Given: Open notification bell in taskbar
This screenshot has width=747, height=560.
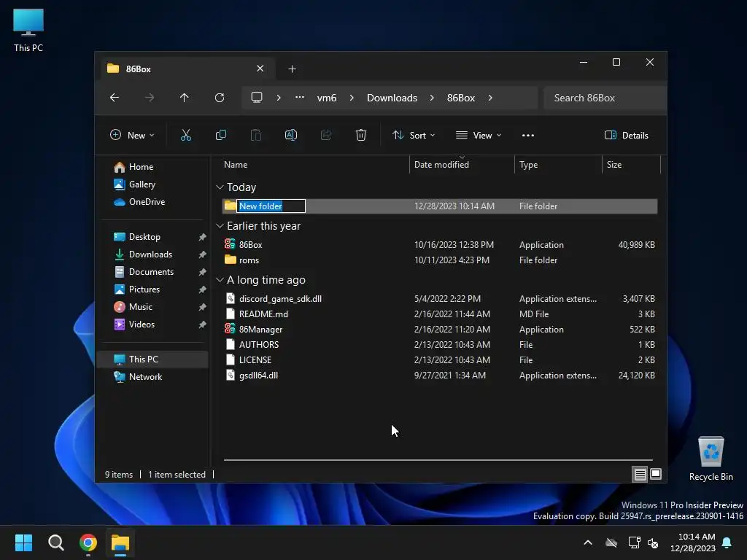Looking at the screenshot, I should click(x=727, y=542).
